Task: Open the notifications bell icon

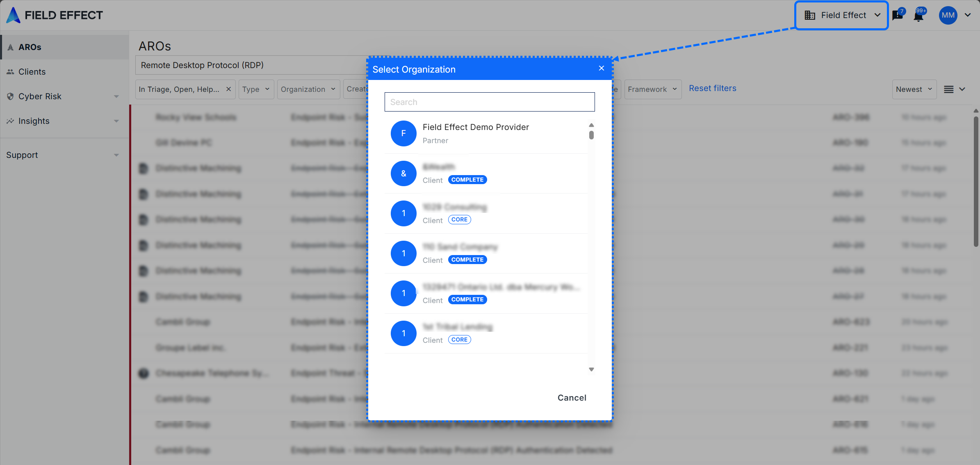Action: tap(918, 16)
